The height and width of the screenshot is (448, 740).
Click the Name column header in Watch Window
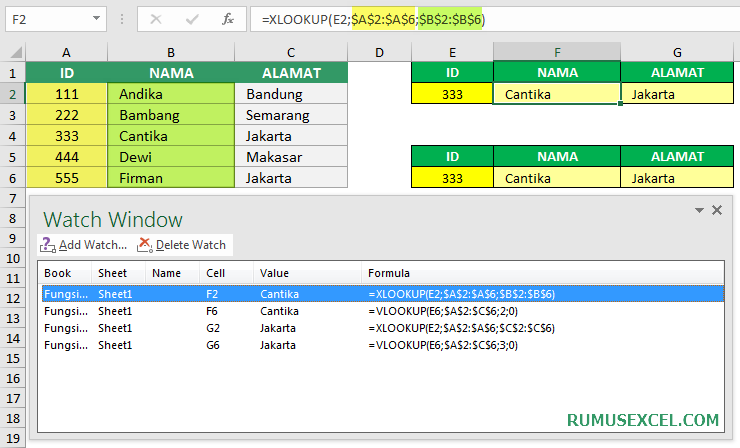(172, 273)
